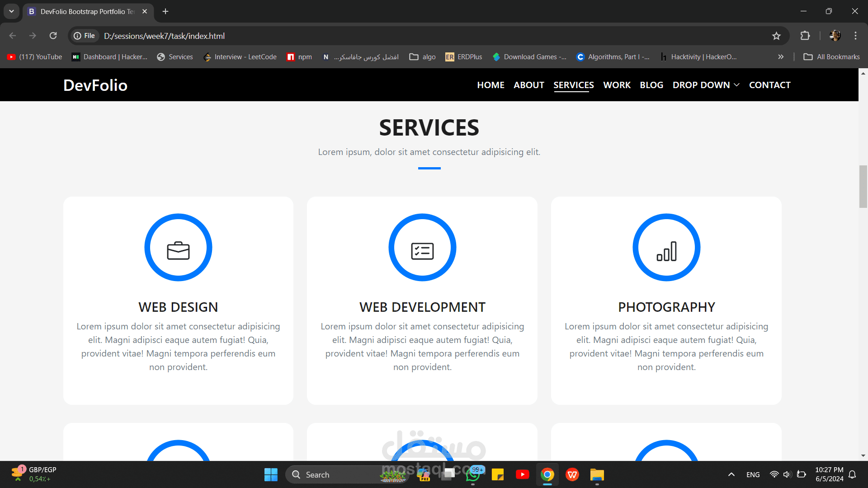Expand hidden system tray icons
Viewport: 868px width, 488px height.
(731, 474)
